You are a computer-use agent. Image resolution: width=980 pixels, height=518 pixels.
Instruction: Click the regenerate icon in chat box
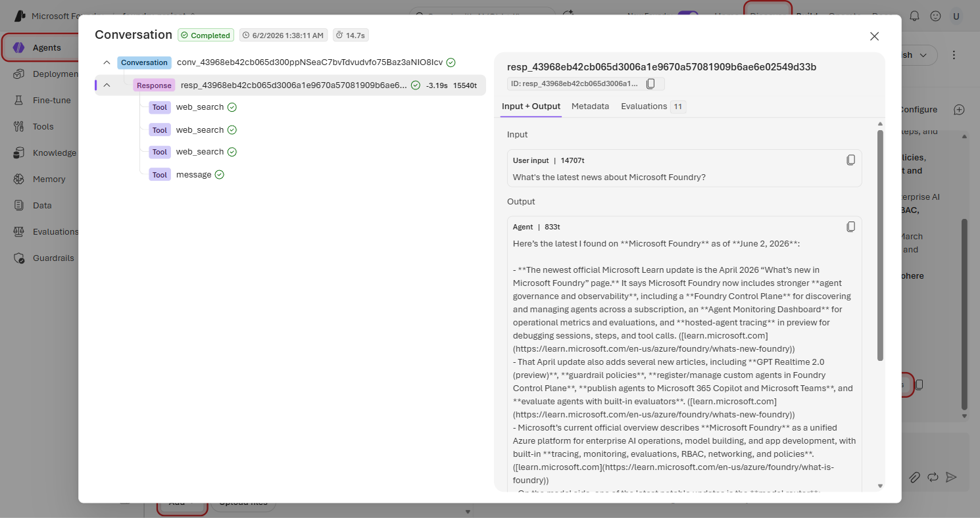[x=933, y=477]
